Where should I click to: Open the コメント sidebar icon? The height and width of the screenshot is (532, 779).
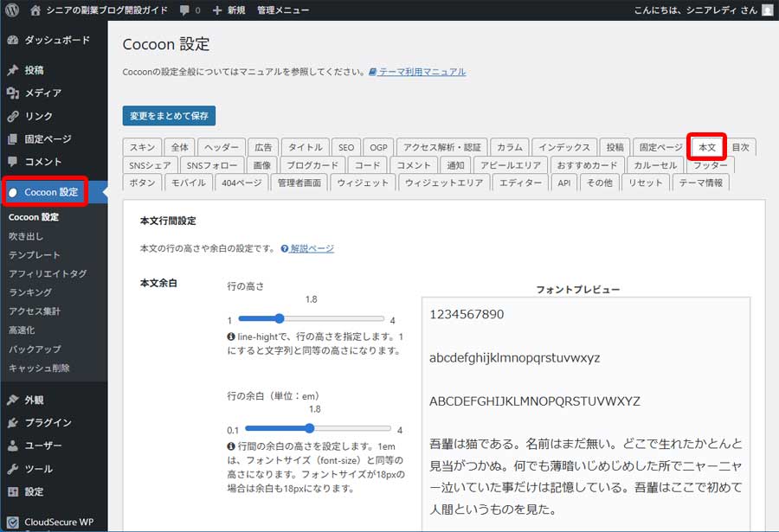click(14, 163)
